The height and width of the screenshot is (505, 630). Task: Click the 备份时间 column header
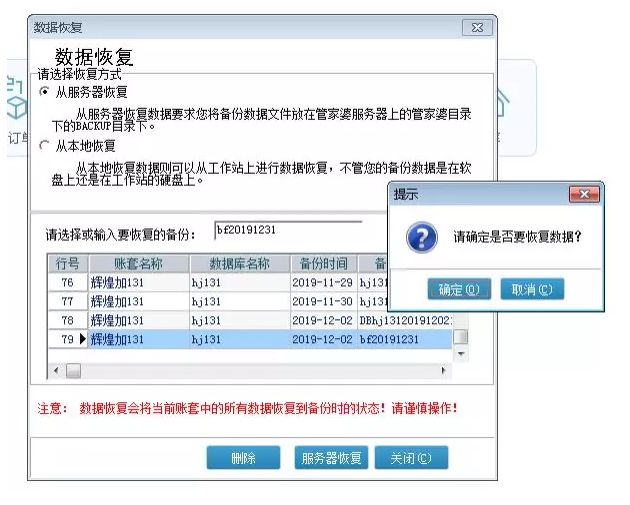click(323, 264)
